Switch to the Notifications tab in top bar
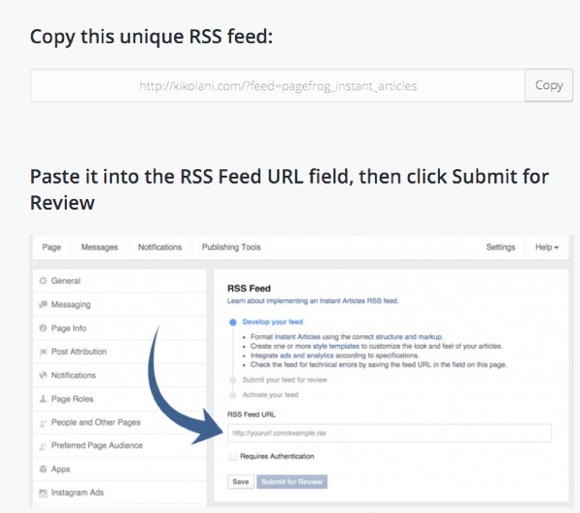The image size is (580, 513). [x=160, y=247]
